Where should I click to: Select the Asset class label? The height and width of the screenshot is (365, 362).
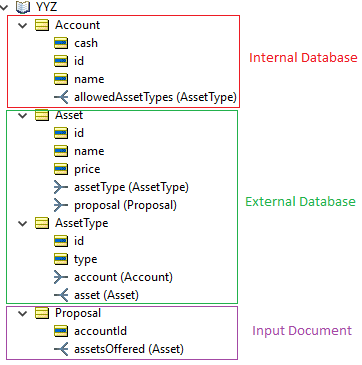(69, 115)
